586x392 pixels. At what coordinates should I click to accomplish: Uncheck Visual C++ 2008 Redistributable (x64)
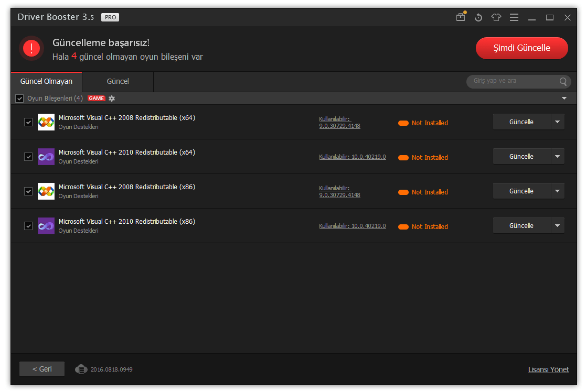[28, 122]
